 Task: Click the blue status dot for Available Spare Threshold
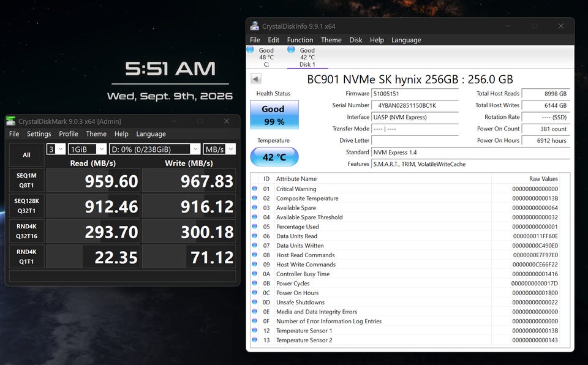pyautogui.click(x=255, y=217)
